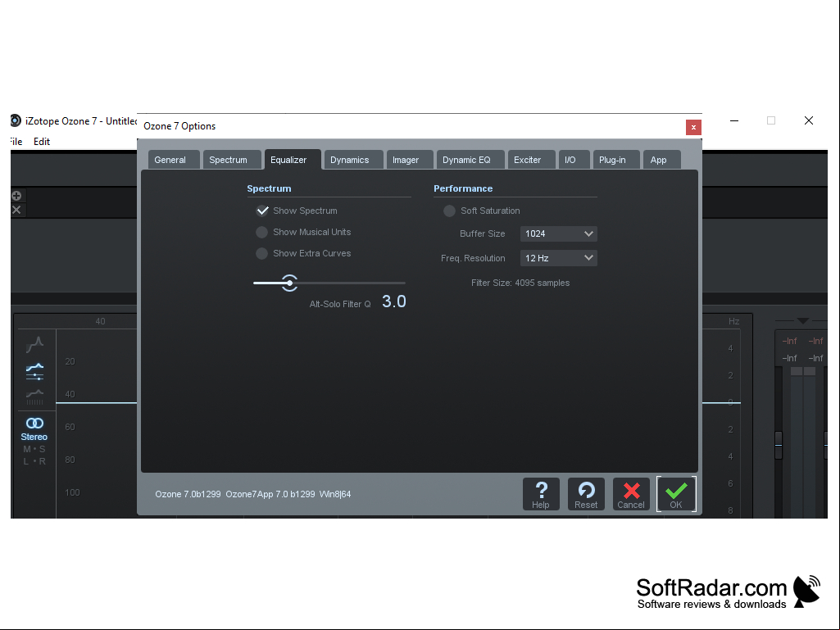Uncheck the Show Spectrum checkbox

coord(262,211)
